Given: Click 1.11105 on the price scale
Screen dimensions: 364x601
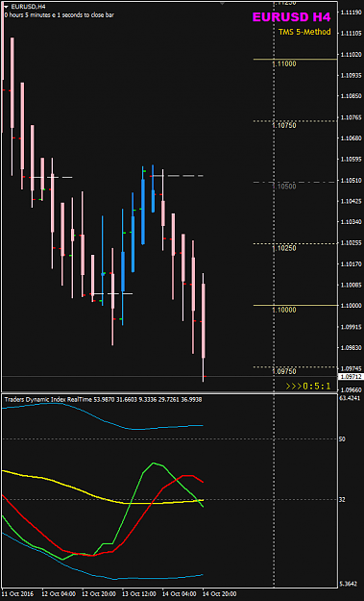Looking at the screenshot, I should (351, 34).
